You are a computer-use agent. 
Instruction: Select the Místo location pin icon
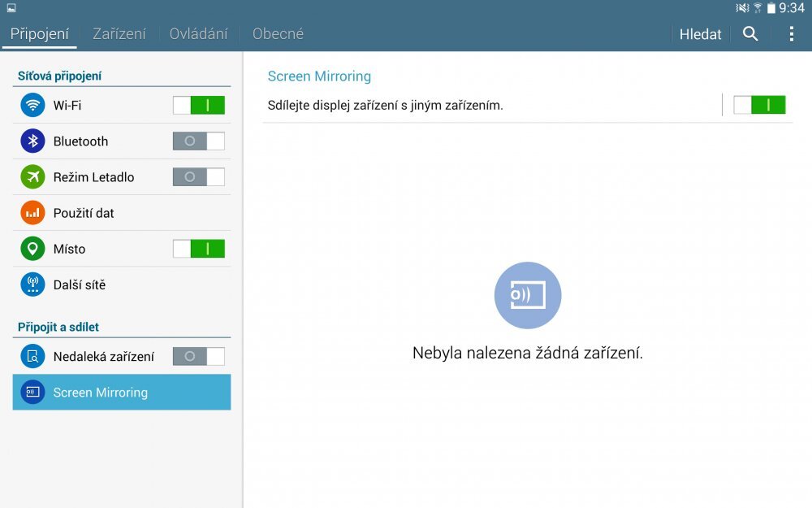click(x=32, y=248)
